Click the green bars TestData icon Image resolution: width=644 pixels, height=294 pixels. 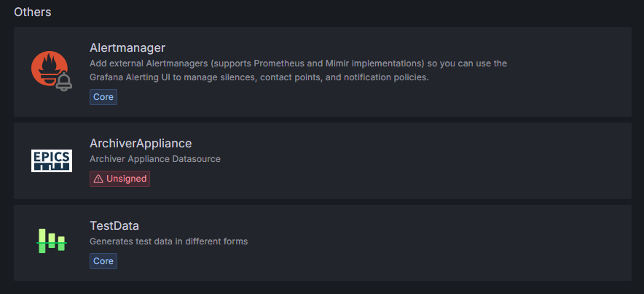point(52,241)
